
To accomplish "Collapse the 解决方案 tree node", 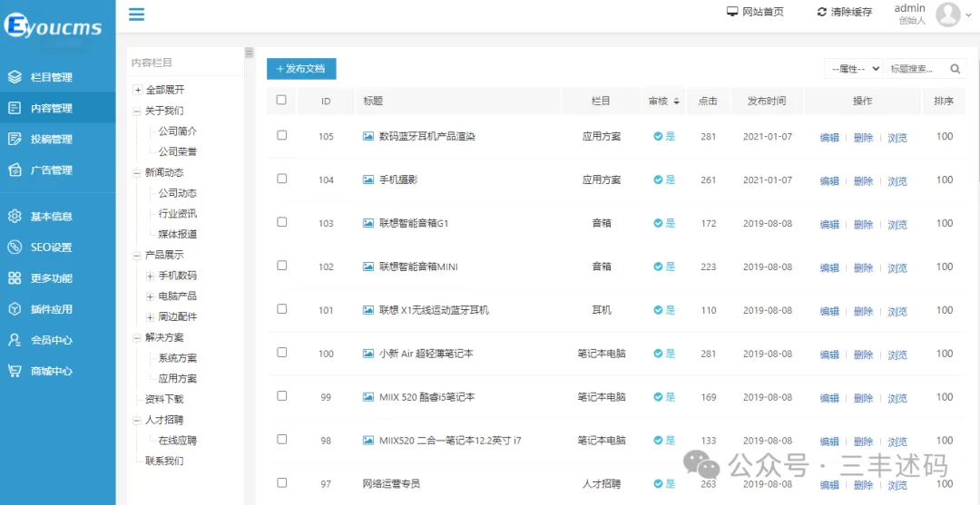I will (137, 337).
